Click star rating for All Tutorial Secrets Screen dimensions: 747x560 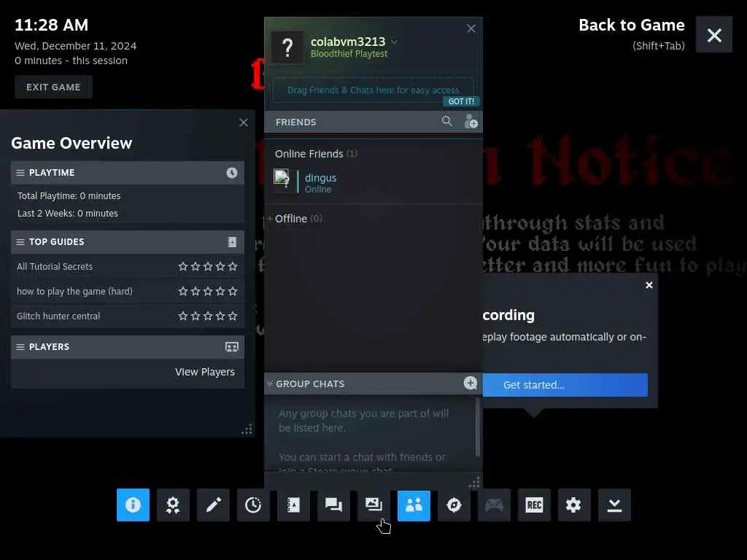[208, 267]
